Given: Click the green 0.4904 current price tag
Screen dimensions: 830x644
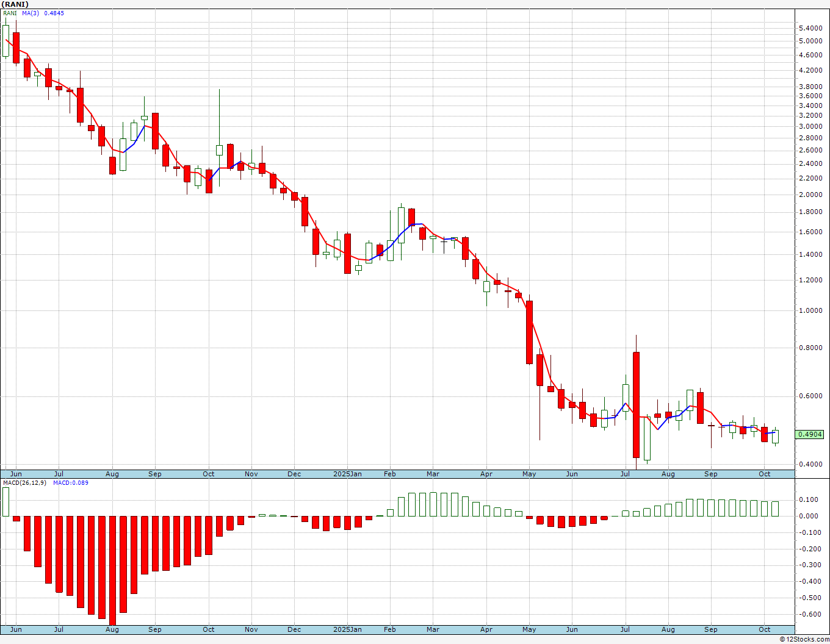Looking at the screenshot, I should pyautogui.click(x=810, y=434).
